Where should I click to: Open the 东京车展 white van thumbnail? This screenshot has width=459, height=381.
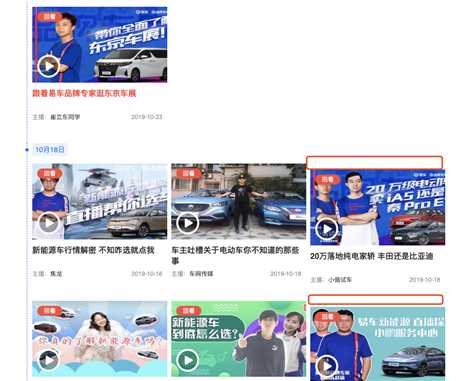(99, 44)
